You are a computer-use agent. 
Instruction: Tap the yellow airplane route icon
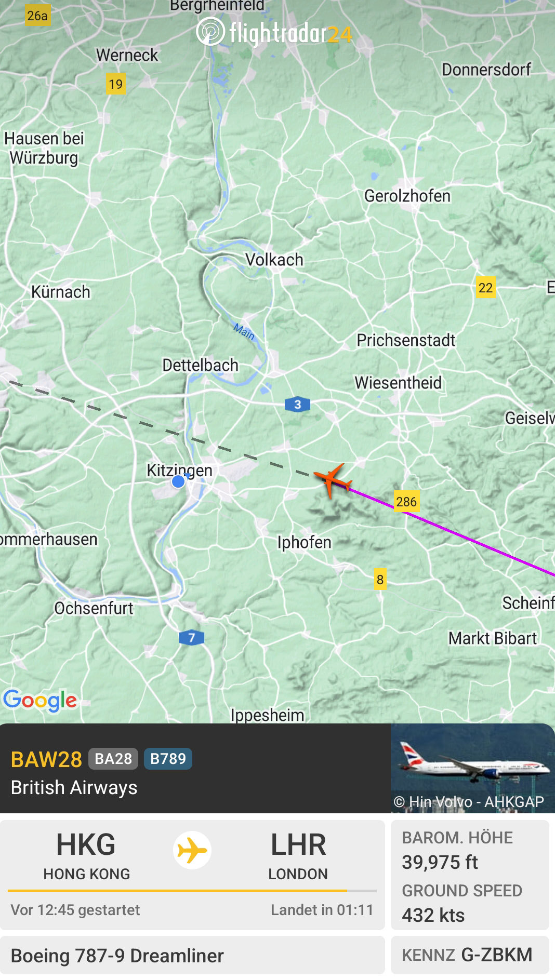click(x=192, y=851)
